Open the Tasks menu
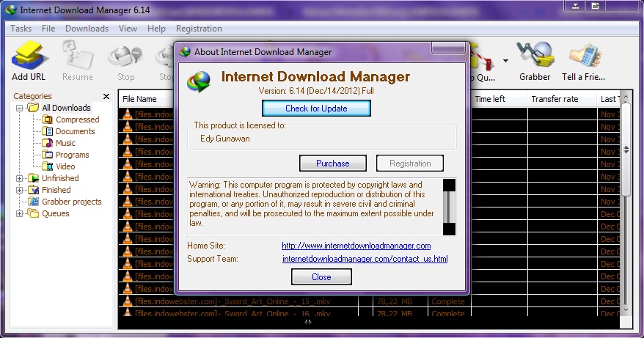This screenshot has width=644, height=338. [21, 29]
